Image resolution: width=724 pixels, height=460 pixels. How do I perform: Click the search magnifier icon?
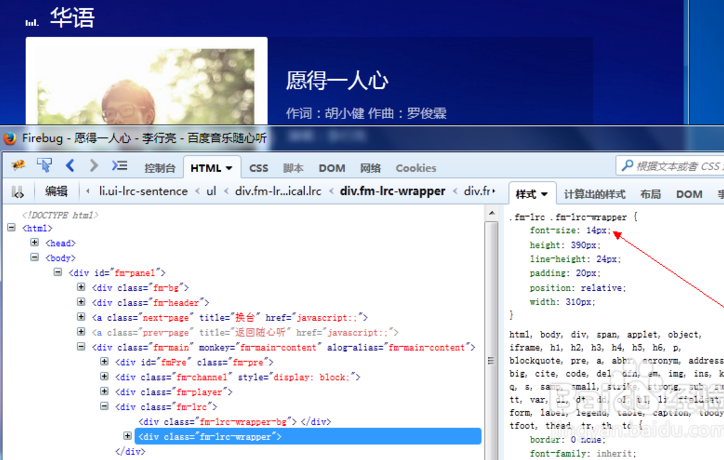[627, 165]
